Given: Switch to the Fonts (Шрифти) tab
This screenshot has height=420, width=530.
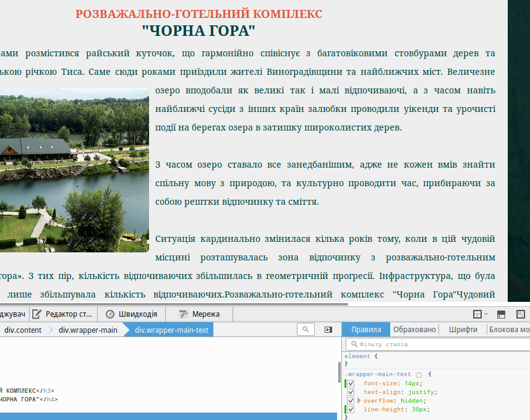Looking at the screenshot, I should 463,330.
